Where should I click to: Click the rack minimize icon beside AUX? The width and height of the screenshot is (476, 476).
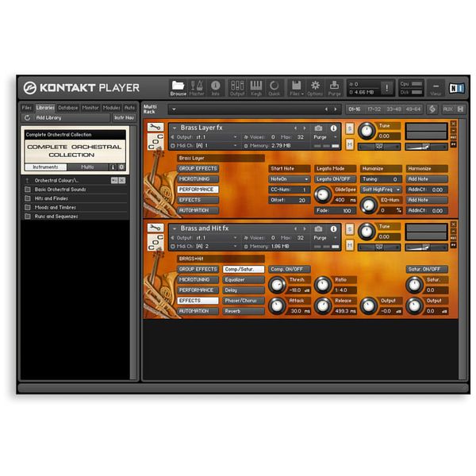(460, 109)
